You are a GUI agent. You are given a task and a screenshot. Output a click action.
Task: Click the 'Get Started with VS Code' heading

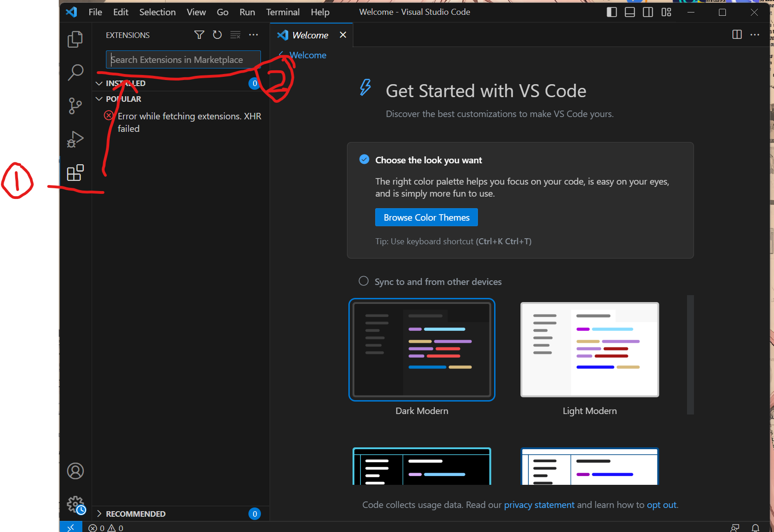[x=486, y=91]
